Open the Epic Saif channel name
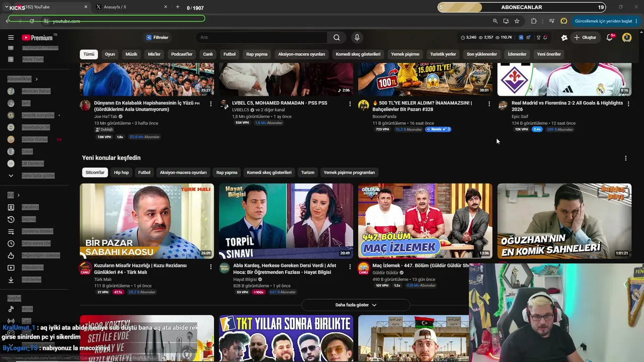644x362 pixels. point(520,117)
